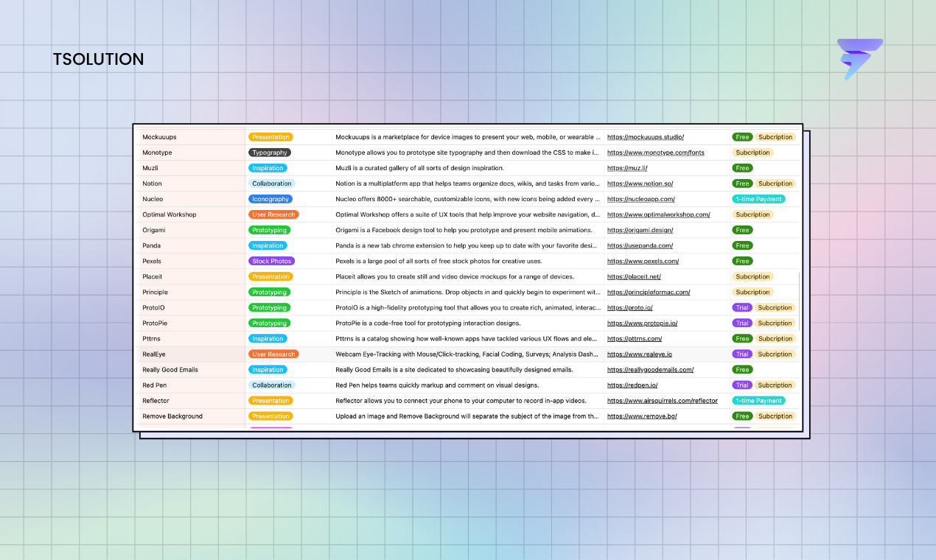Click the ProtoPie description cell
The image size is (936, 560).
[468, 323]
